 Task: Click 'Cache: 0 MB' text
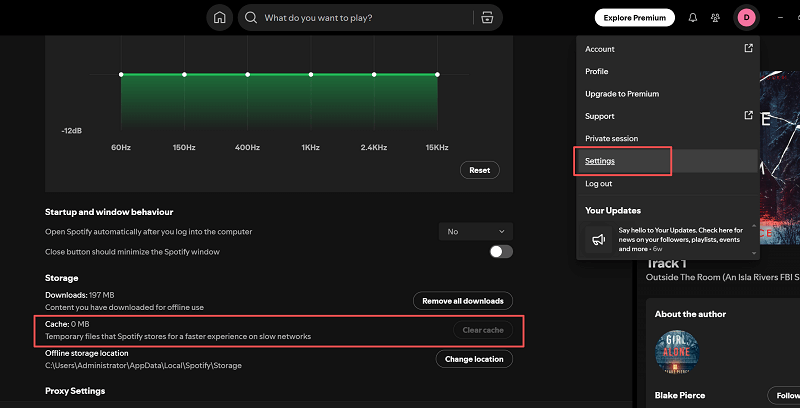point(67,324)
